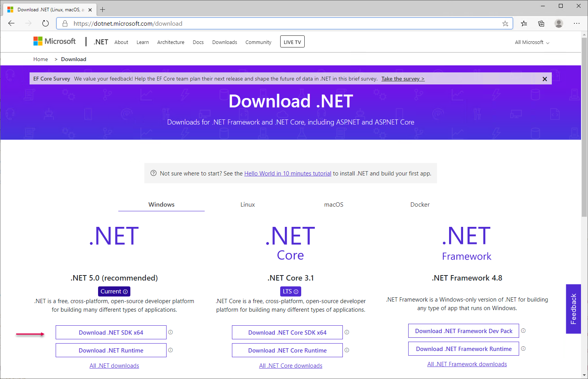Screen dimensions: 588x379
Task: Click the browser address bar
Action: (285, 23)
